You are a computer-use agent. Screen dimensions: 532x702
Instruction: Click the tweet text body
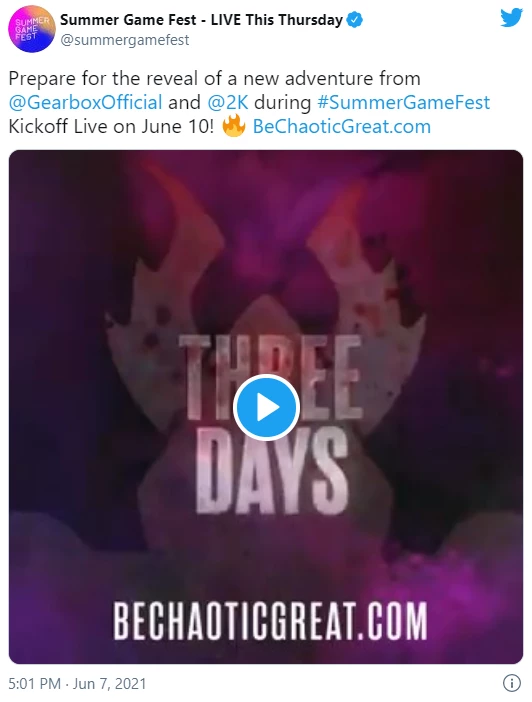[x=249, y=102]
